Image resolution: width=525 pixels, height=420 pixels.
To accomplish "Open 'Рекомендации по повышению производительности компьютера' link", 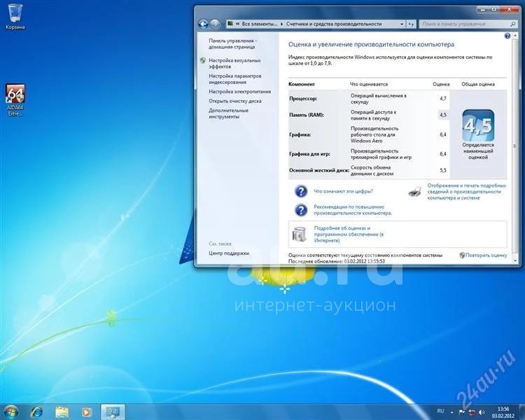I will click(x=353, y=210).
